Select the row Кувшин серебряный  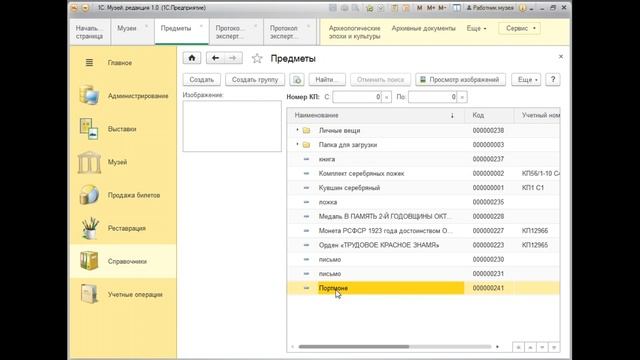pos(423,187)
